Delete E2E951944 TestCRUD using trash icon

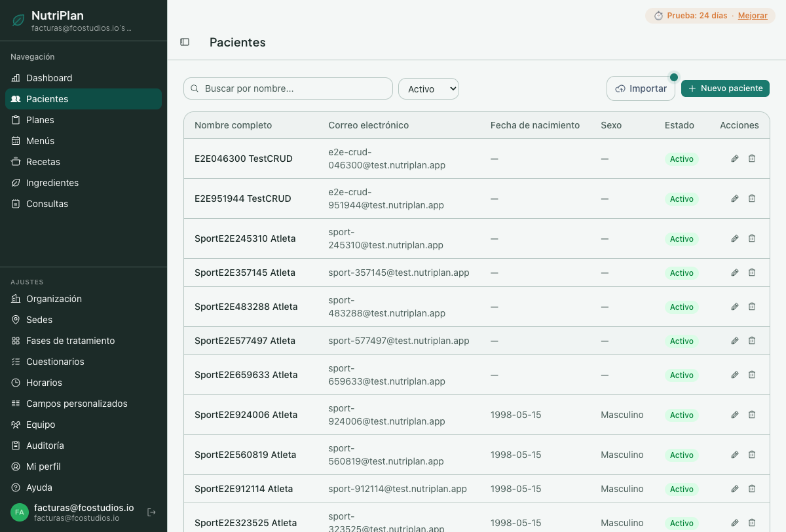[752, 199]
